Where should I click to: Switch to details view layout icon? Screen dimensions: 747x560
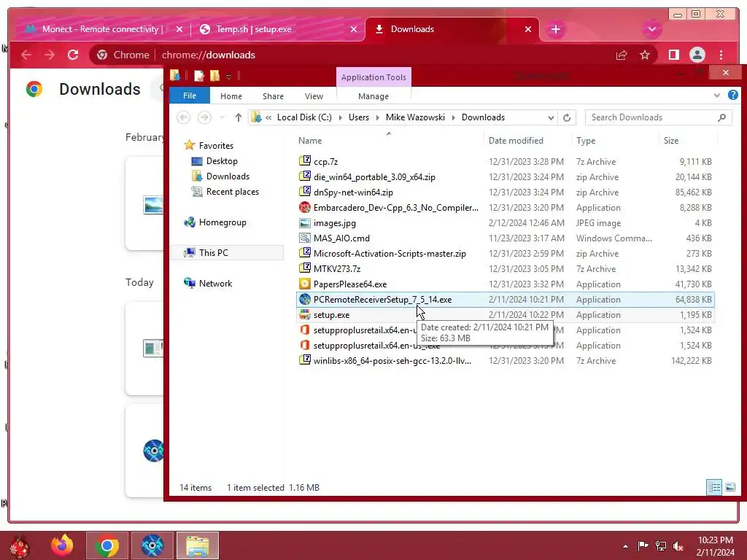[714, 487]
